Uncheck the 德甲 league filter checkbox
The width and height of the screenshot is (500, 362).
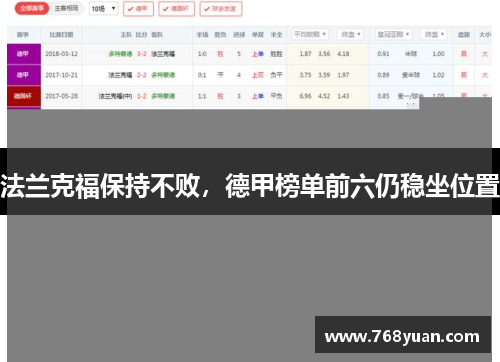138,9
